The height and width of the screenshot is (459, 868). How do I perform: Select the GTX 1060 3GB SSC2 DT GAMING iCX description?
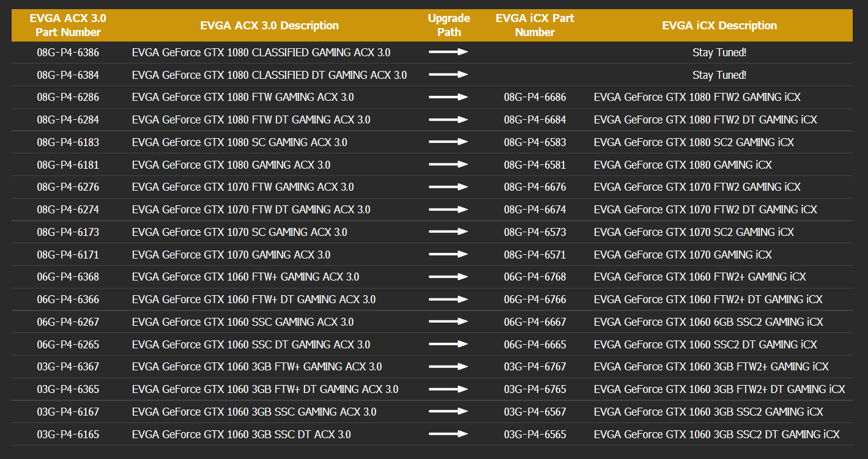pyautogui.click(x=717, y=435)
